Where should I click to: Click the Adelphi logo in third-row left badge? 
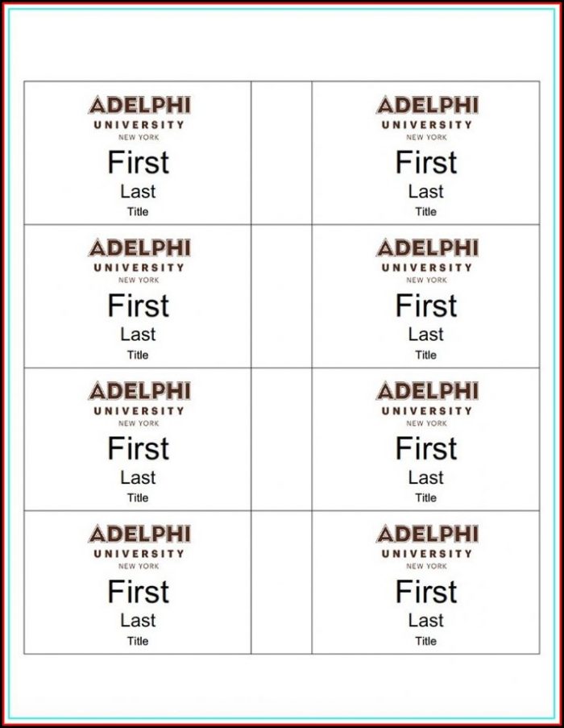coord(139,402)
